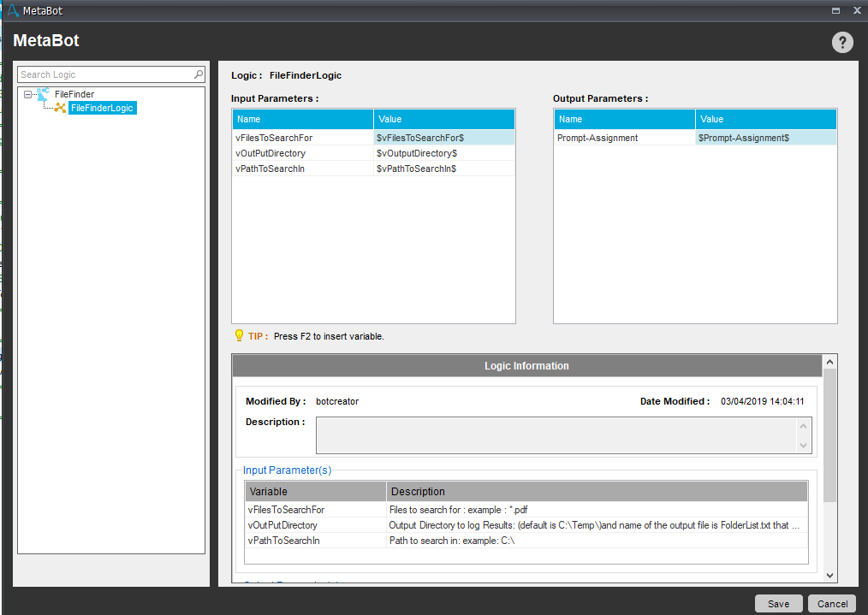Image resolution: width=868 pixels, height=615 pixels.
Task: Click the Save button
Action: [778, 604]
